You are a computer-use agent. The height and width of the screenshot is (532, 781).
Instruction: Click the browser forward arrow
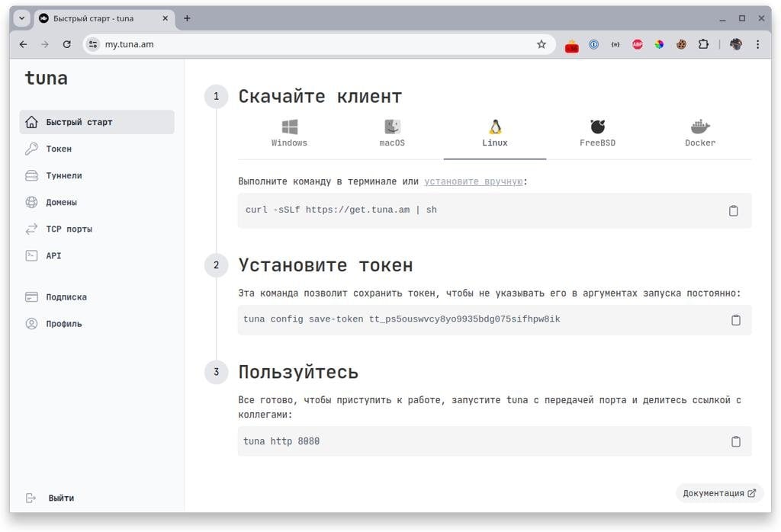[45, 44]
